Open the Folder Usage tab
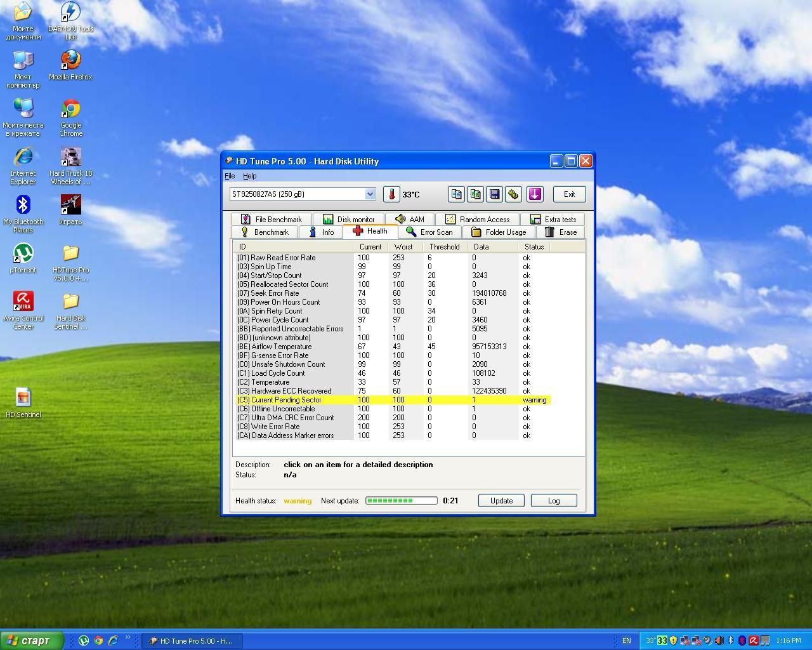The width and height of the screenshot is (812, 650). click(x=499, y=232)
